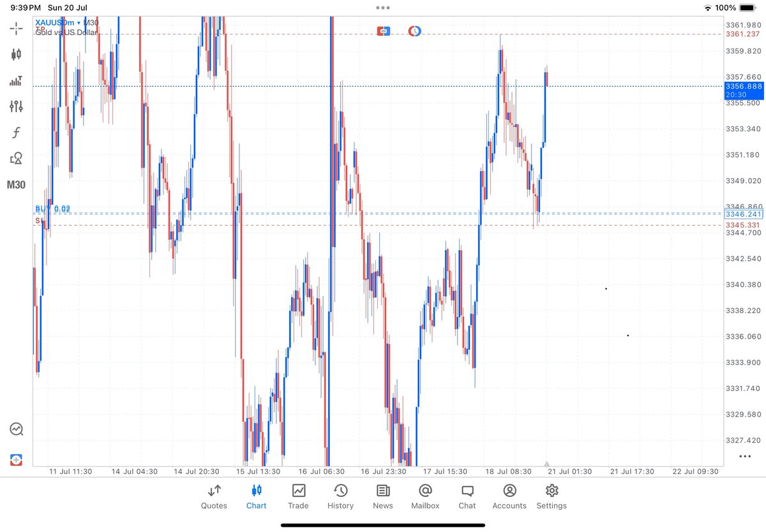Tap the 15 Jul 13:30 time label
This screenshot has height=532, width=766.
[259, 472]
